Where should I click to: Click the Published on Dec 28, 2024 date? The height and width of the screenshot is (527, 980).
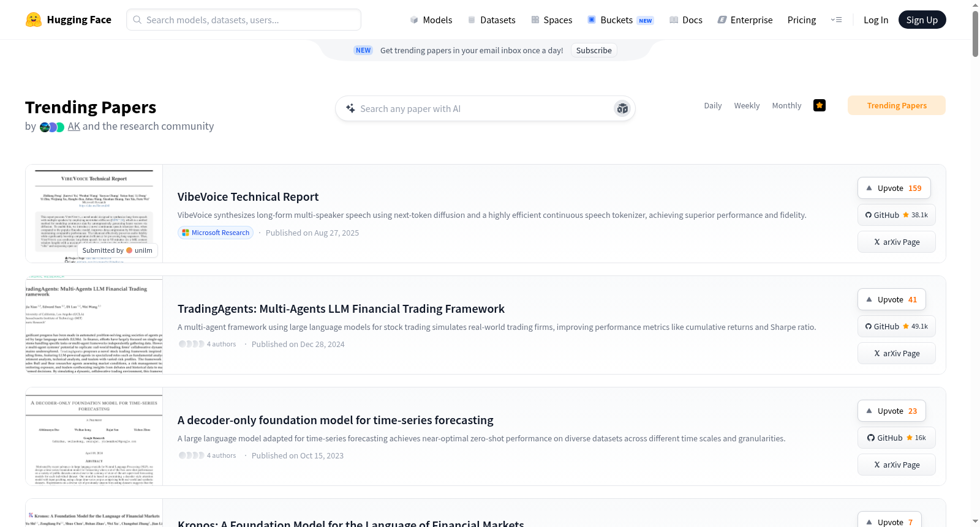298,344
